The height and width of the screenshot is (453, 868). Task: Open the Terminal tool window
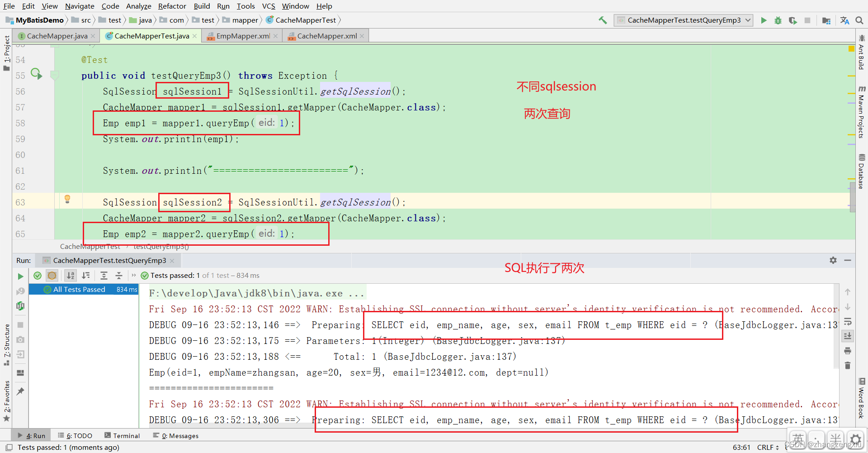coord(122,435)
